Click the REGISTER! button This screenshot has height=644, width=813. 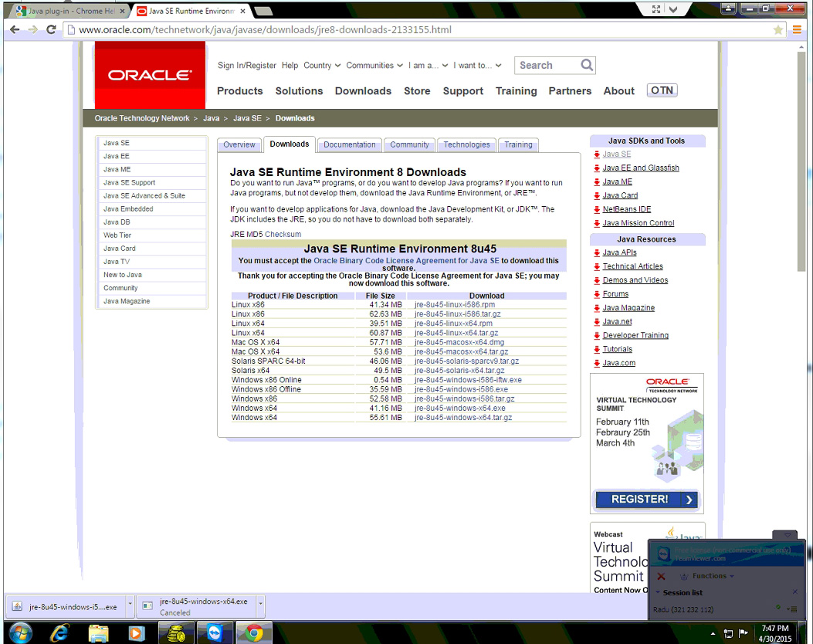point(646,500)
